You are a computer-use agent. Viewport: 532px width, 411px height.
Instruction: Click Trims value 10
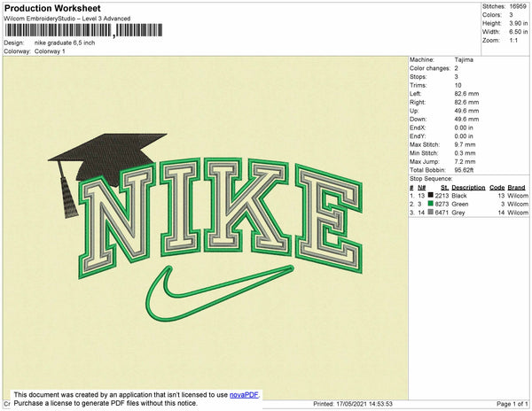click(x=458, y=85)
